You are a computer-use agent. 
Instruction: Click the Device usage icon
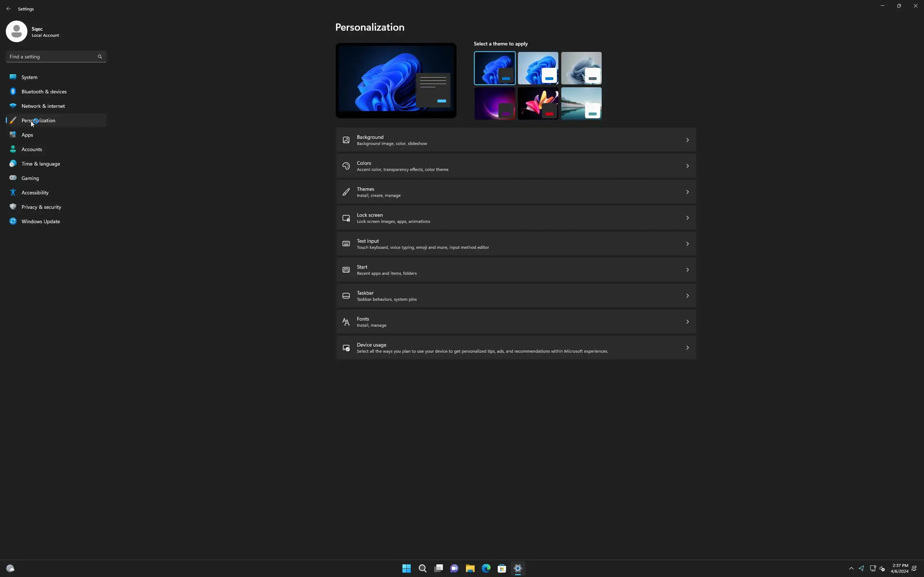coord(346,348)
